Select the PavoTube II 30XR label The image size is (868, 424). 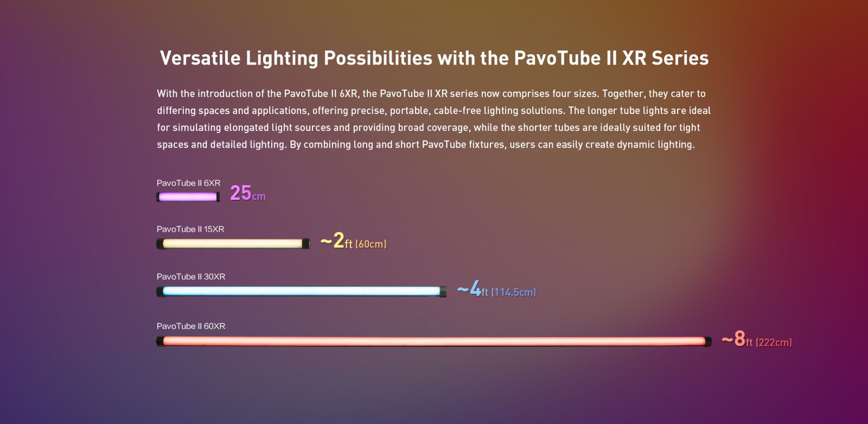[191, 276]
